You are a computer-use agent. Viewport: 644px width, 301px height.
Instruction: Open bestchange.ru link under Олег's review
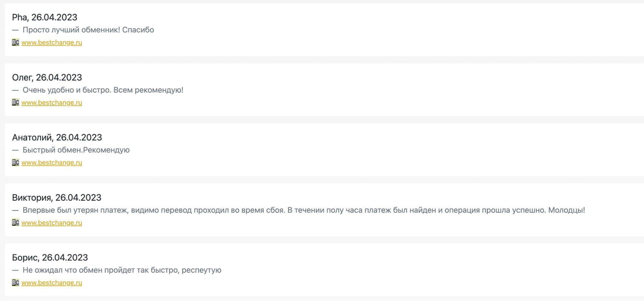pyautogui.click(x=52, y=102)
